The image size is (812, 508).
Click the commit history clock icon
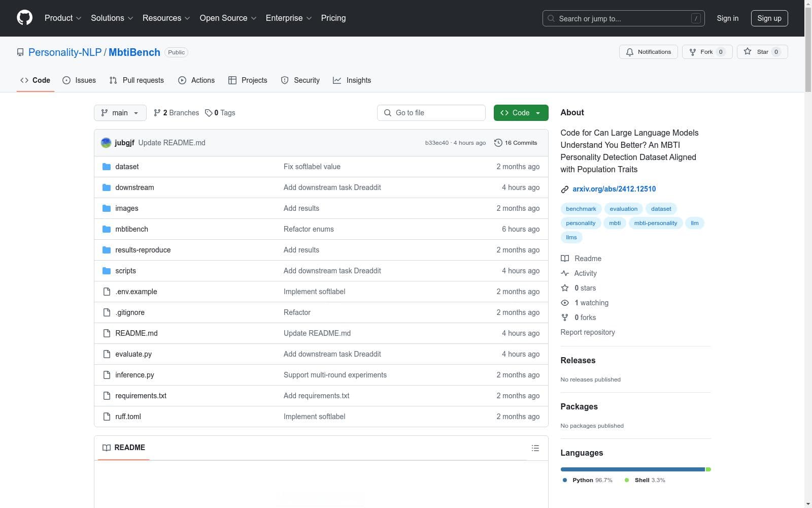pyautogui.click(x=498, y=143)
